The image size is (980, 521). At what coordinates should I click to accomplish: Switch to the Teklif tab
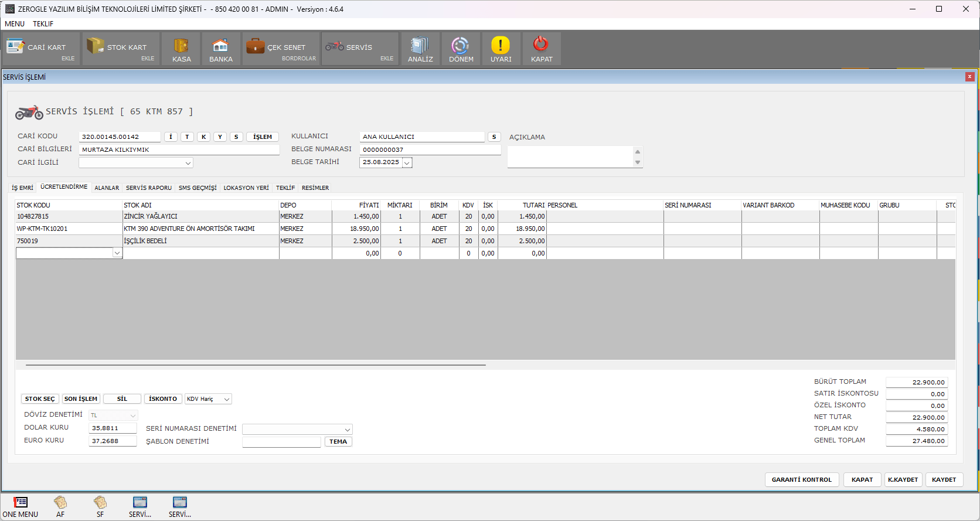tap(285, 188)
